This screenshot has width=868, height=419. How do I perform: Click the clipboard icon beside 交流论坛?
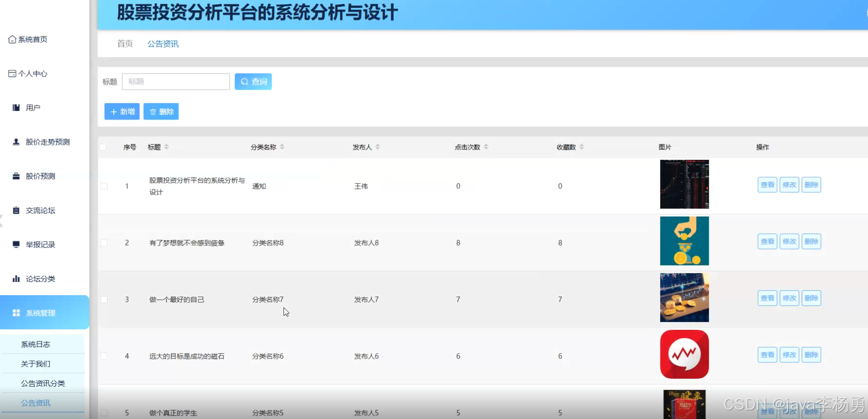[16, 210]
